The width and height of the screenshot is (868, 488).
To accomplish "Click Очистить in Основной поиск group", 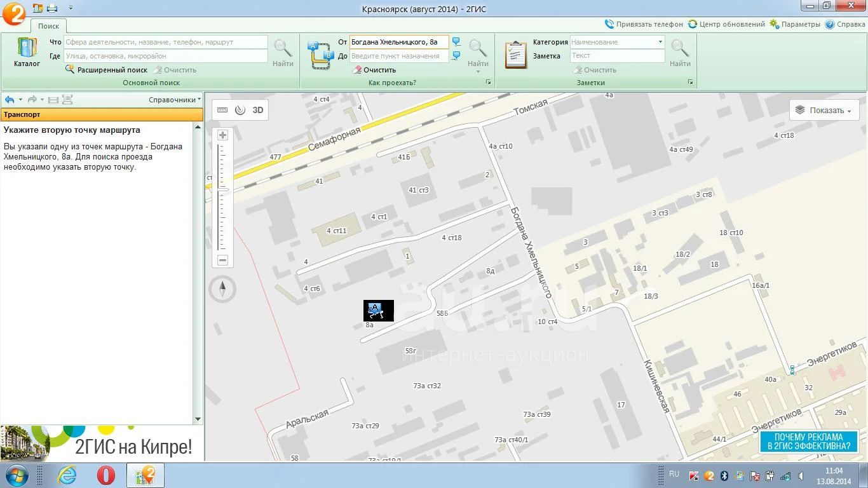I will click(175, 70).
